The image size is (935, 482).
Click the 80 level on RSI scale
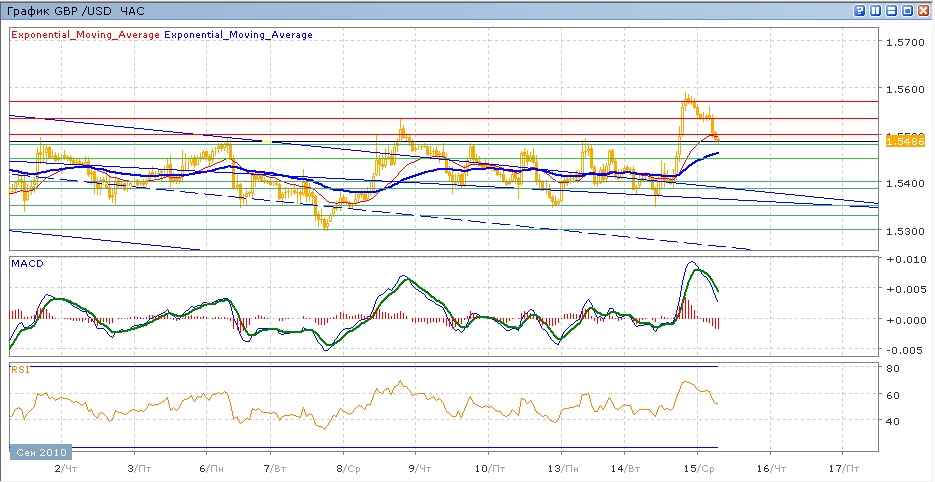[893, 369]
